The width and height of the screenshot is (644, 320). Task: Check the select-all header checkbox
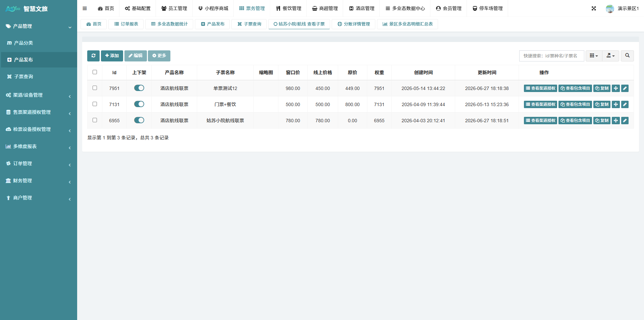pos(95,72)
